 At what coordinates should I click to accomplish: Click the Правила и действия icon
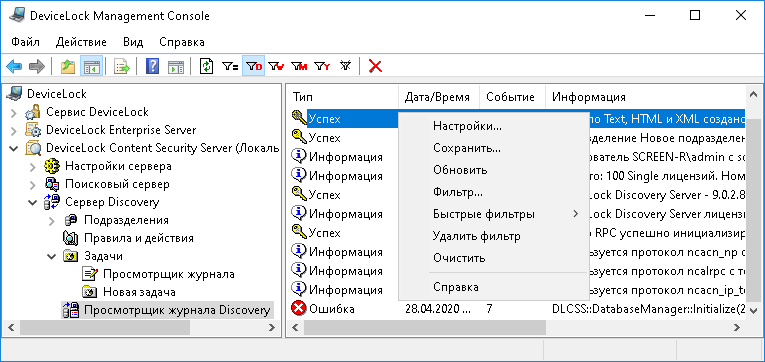point(71,238)
